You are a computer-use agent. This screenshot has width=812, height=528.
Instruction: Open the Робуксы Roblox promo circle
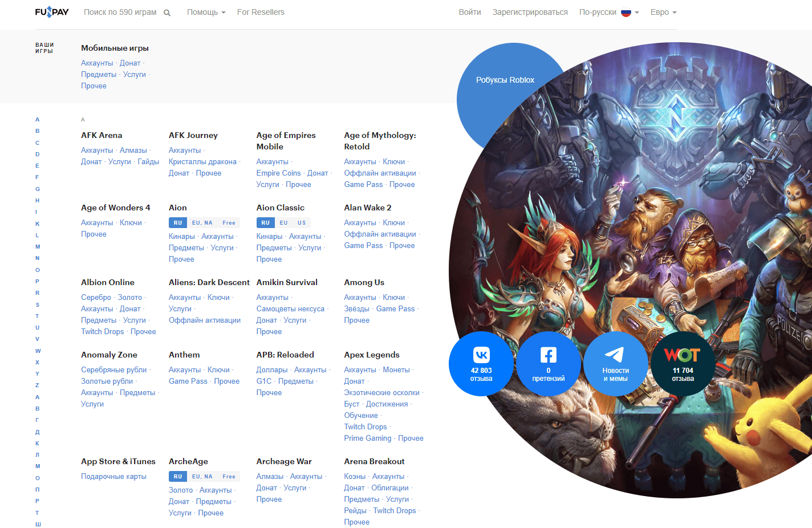(505, 80)
